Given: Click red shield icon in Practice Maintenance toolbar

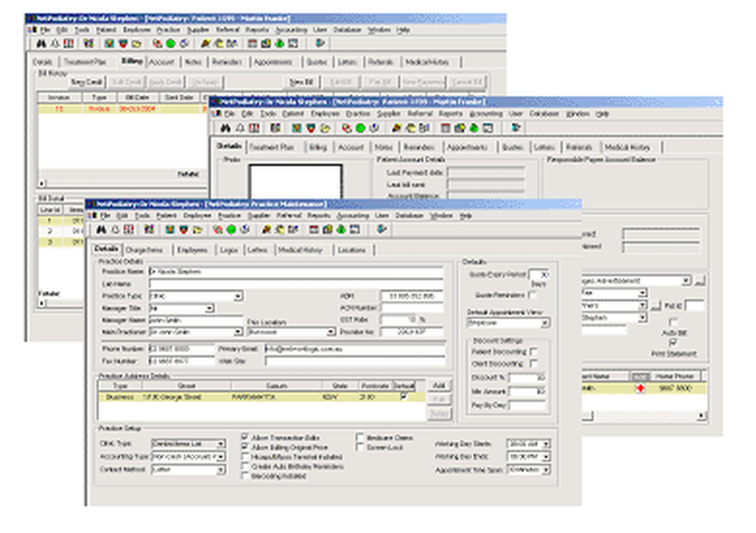Looking at the screenshot, I should coord(183,230).
